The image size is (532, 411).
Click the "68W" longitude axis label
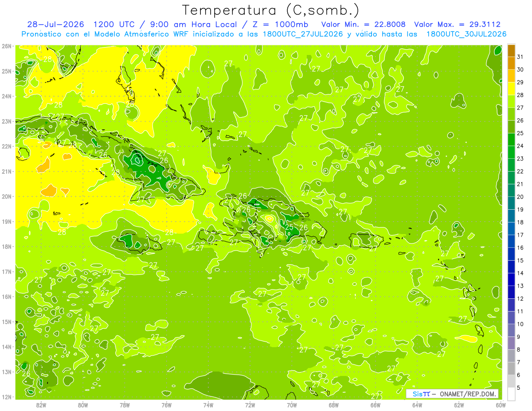pos(333,405)
